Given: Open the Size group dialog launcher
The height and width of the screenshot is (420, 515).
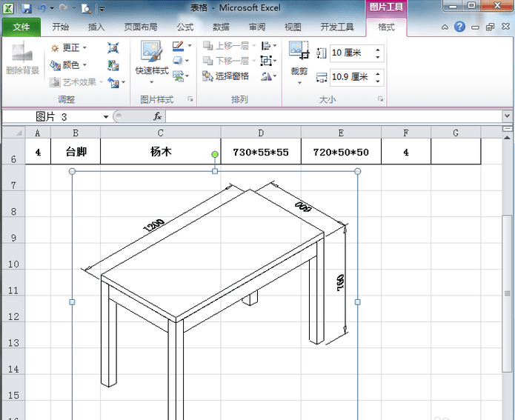Looking at the screenshot, I should point(380,99).
